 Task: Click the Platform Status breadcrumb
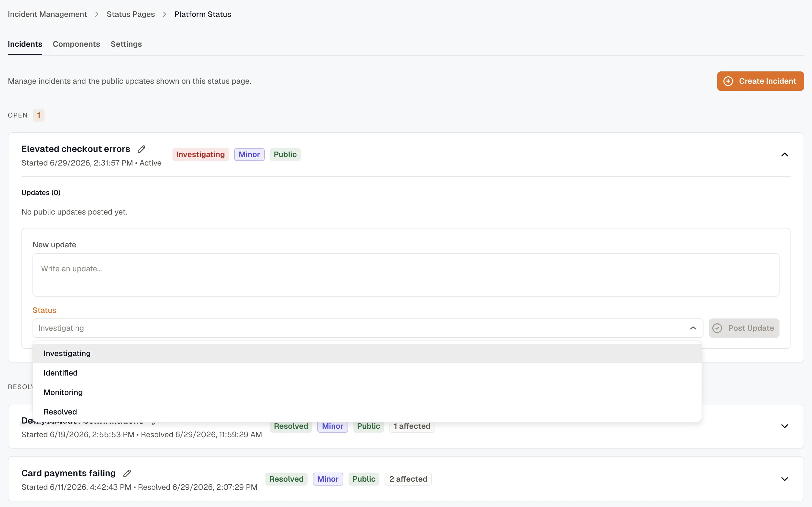[x=203, y=14]
